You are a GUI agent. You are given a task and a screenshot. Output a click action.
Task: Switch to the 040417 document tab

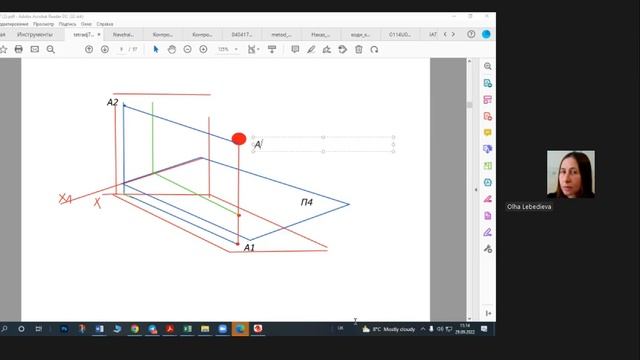pos(242,35)
